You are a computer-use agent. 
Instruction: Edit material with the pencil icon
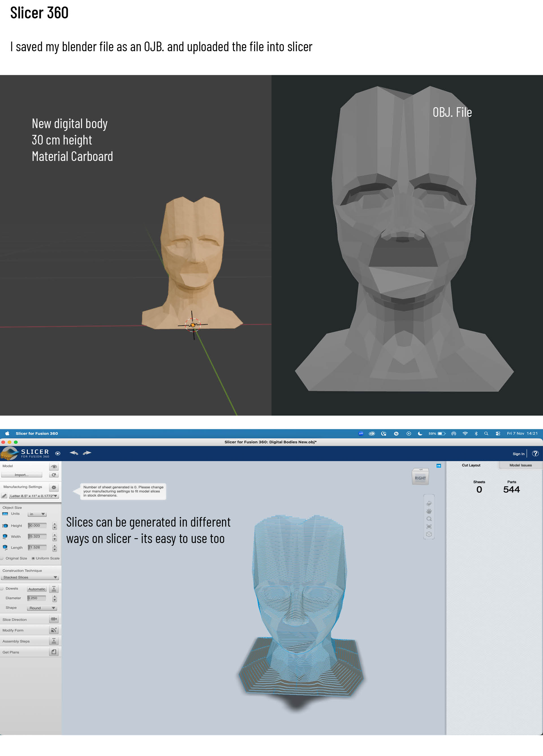click(x=4, y=496)
